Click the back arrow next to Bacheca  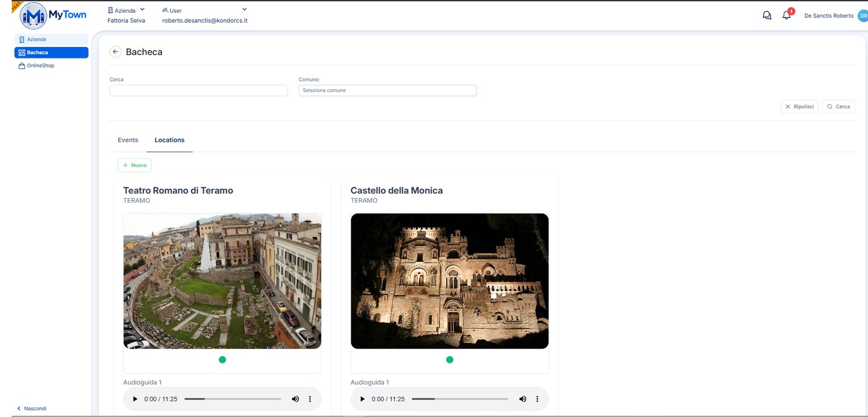pyautogui.click(x=115, y=52)
